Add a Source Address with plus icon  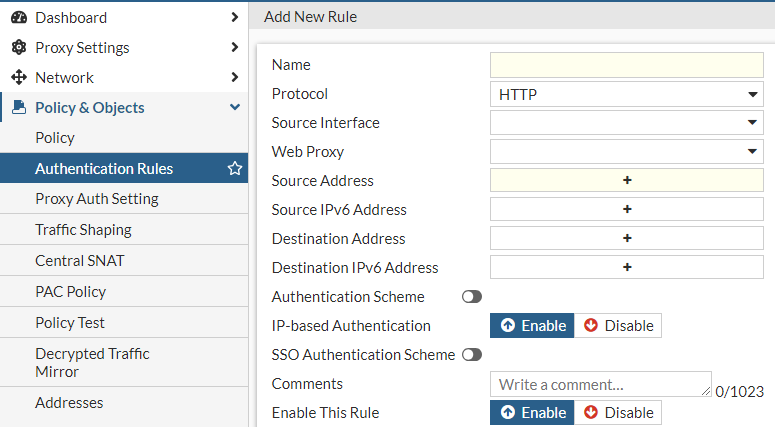[x=627, y=181]
